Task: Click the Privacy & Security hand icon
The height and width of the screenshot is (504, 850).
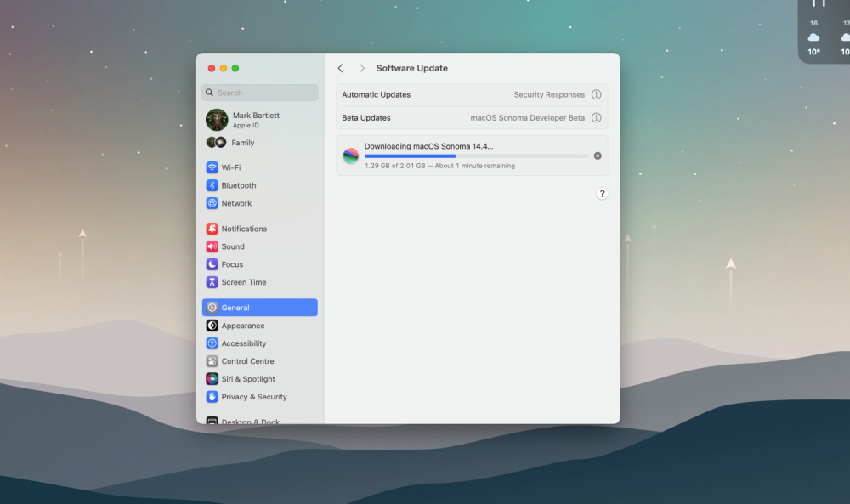Action: pos(212,397)
